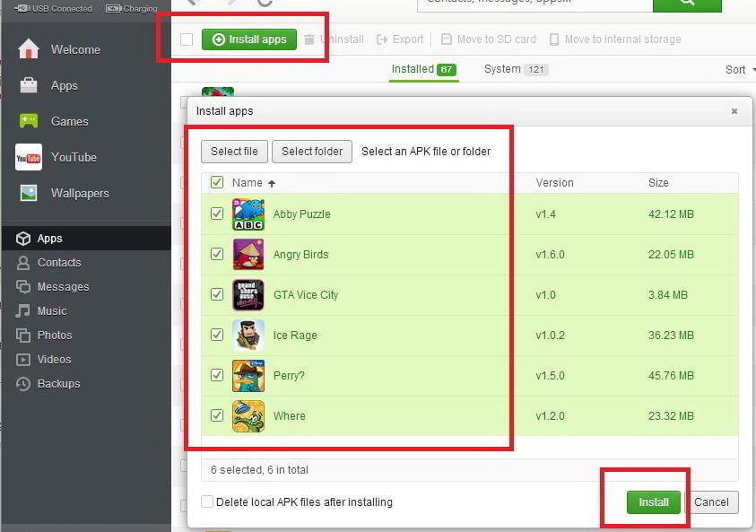Click the Select file button
Image resolution: width=756 pixels, height=532 pixels.
[234, 152]
